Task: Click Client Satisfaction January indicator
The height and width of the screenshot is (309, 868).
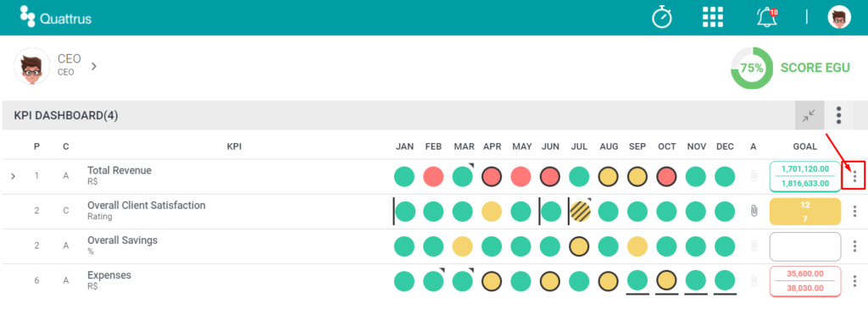Action: pyautogui.click(x=404, y=211)
